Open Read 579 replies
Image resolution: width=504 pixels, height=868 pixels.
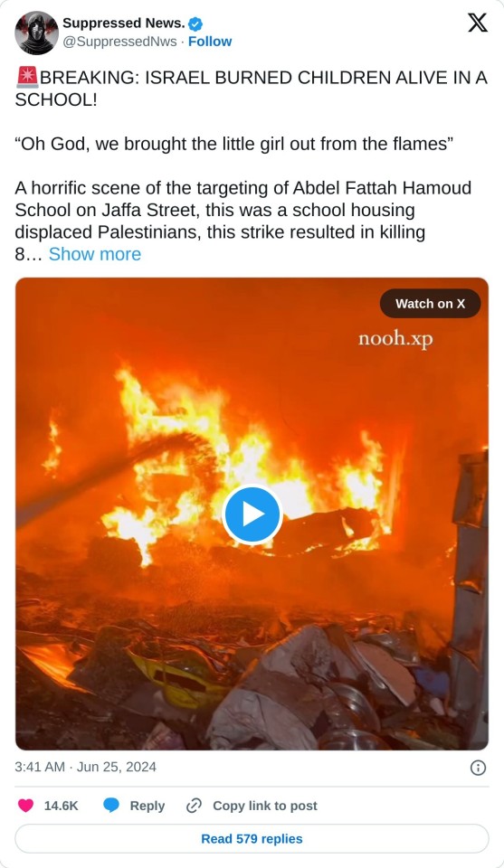coord(252,839)
